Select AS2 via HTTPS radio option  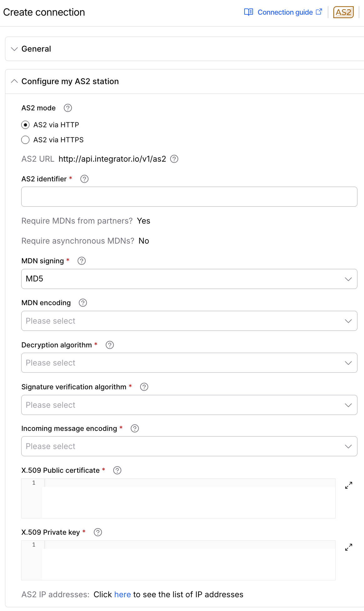pos(25,140)
